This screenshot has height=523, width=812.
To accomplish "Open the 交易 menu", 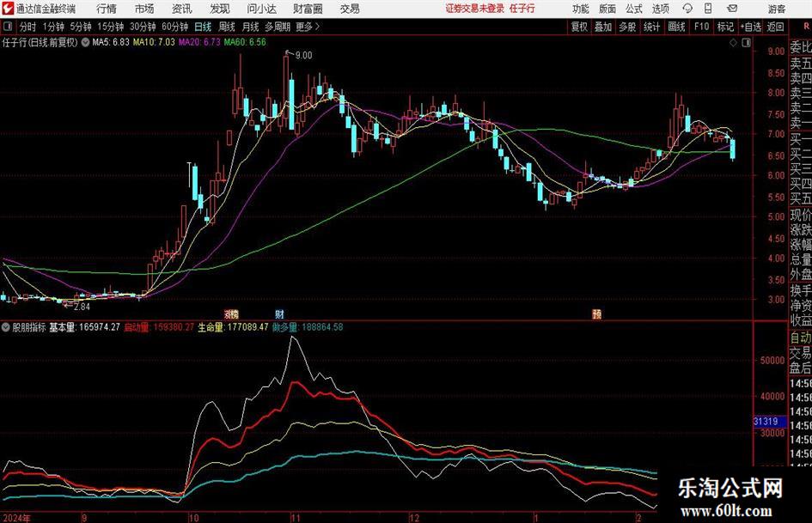I will [350, 9].
